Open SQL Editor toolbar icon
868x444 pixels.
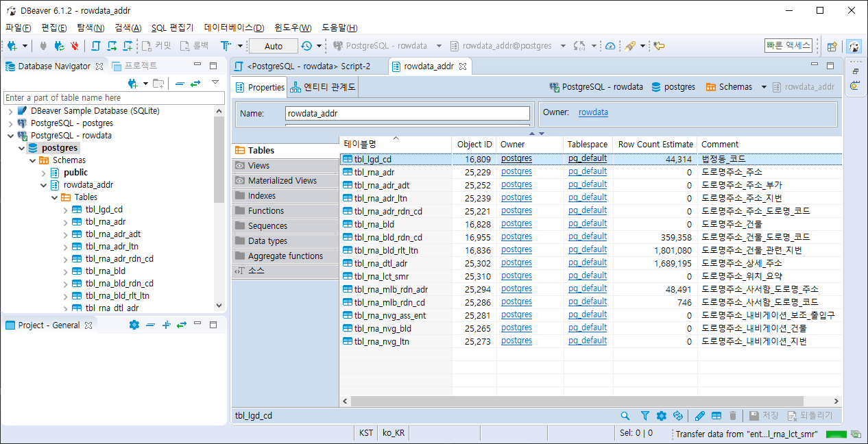(x=95, y=46)
